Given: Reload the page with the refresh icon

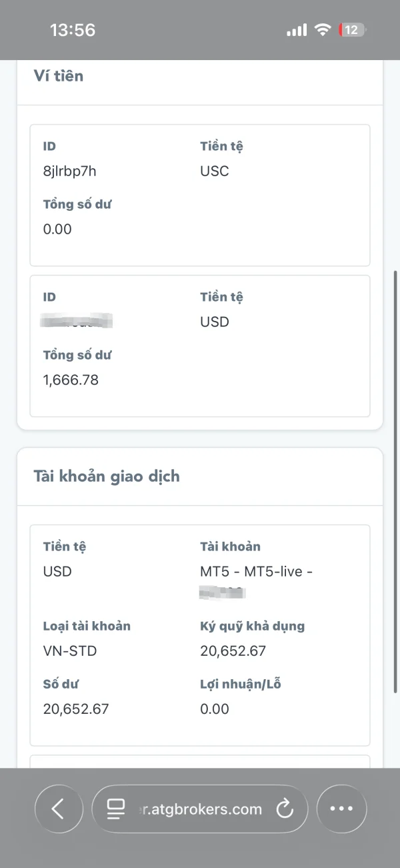Looking at the screenshot, I should [285, 809].
